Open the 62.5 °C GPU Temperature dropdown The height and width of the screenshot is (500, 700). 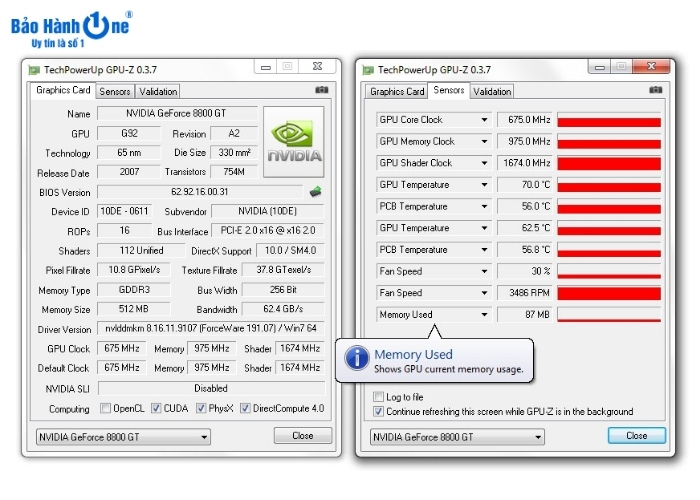pos(484,228)
